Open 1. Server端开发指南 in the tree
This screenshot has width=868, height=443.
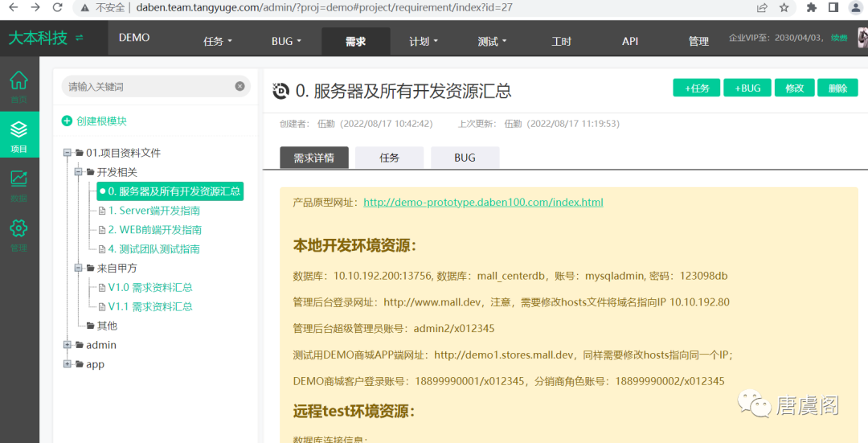(x=154, y=211)
